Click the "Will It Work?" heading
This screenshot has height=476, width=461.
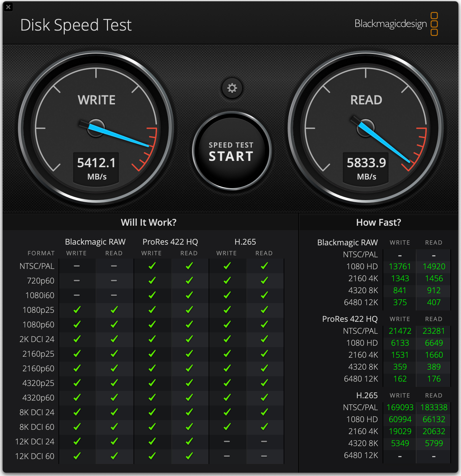(148, 222)
